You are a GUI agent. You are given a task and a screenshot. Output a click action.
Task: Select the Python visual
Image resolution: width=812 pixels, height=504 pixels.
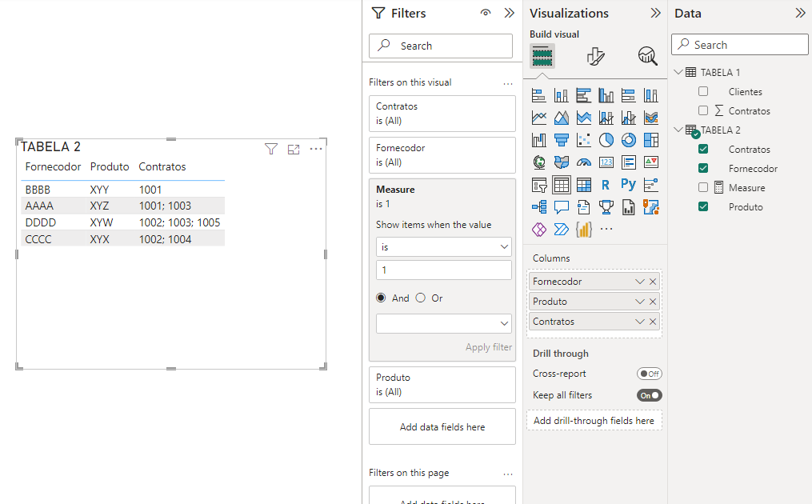click(629, 185)
